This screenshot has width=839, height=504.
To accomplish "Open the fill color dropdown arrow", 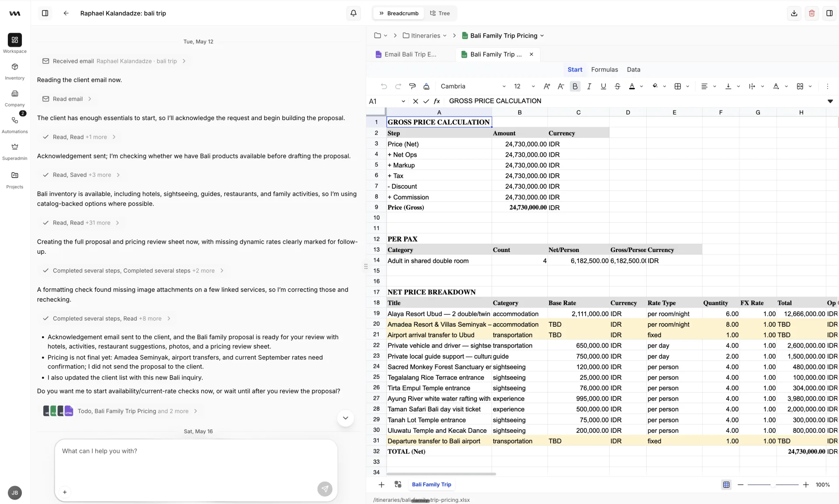I will [665, 86].
